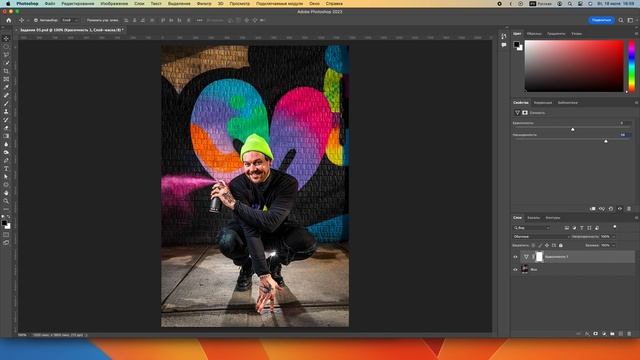Select the Frame tool
640x360 pixels.
point(6,79)
